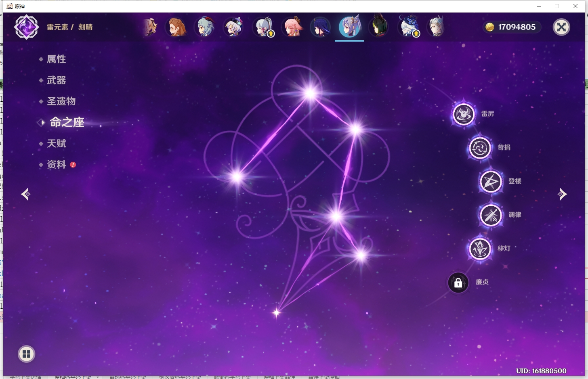Click the 雷元素 / 刻晴 title text
Viewport: 588px width, 379px height.
click(69, 27)
